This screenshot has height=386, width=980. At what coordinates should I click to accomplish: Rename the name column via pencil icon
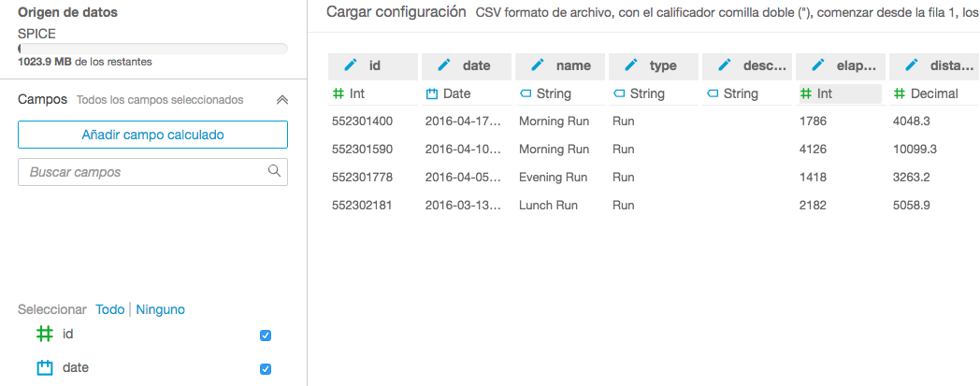click(x=538, y=65)
